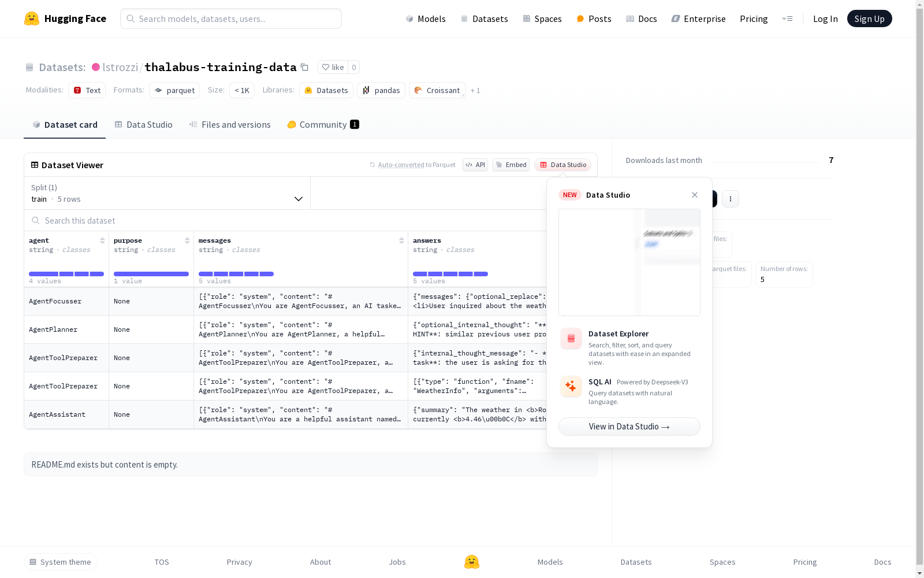Click the Embed button

[511, 165]
